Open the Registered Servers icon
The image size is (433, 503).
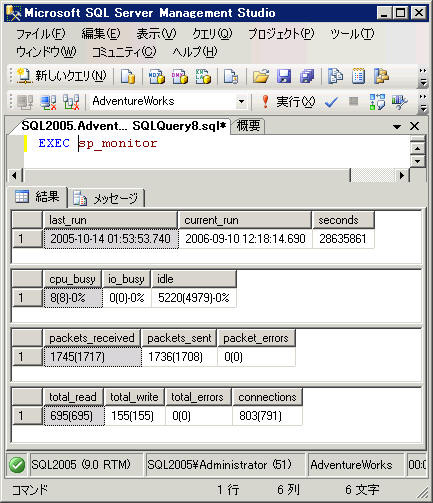(335, 76)
